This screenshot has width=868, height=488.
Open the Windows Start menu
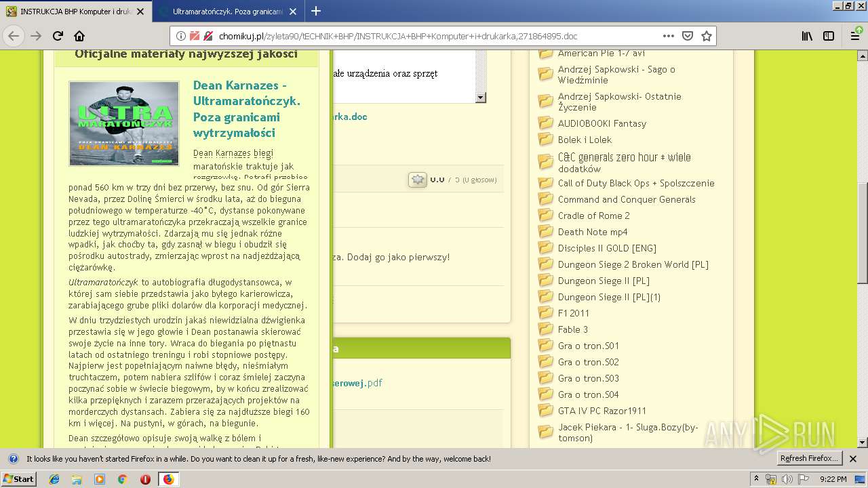tap(19, 479)
